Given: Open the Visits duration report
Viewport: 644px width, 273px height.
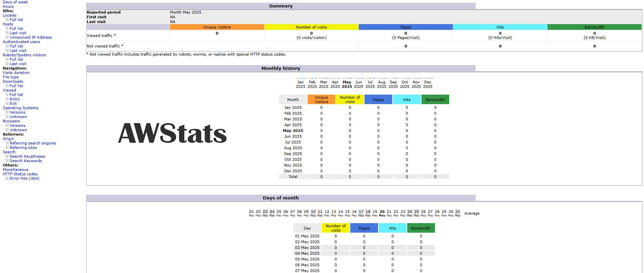Looking at the screenshot, I should click(x=16, y=73).
